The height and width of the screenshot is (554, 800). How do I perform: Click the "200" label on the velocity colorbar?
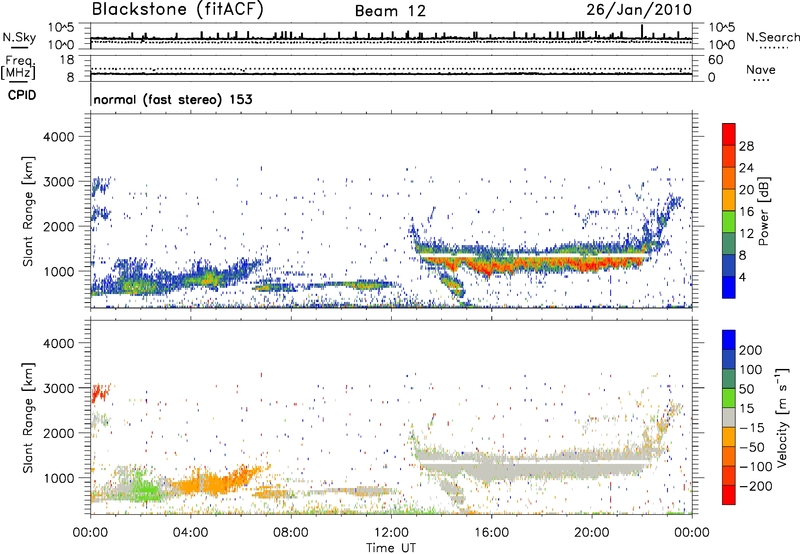751,350
